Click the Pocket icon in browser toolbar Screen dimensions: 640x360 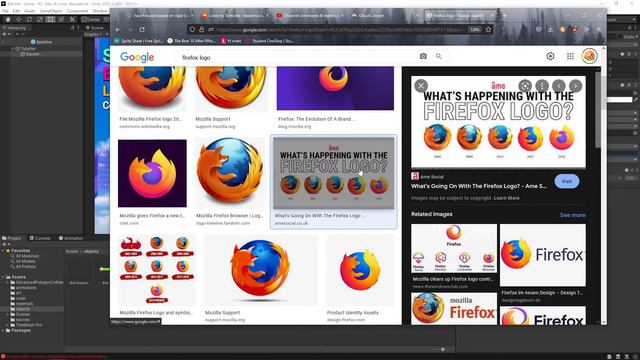click(x=539, y=29)
